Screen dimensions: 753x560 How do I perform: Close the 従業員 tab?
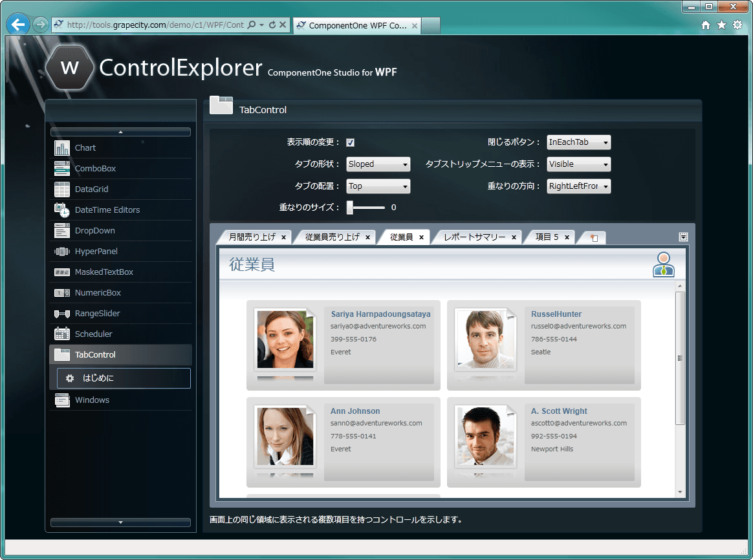coord(421,237)
